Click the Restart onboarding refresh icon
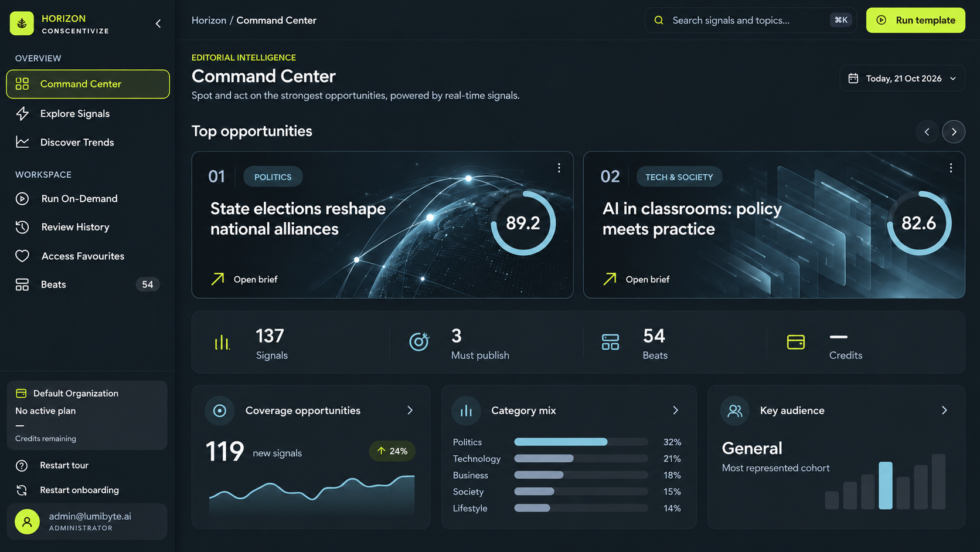 click(x=22, y=490)
